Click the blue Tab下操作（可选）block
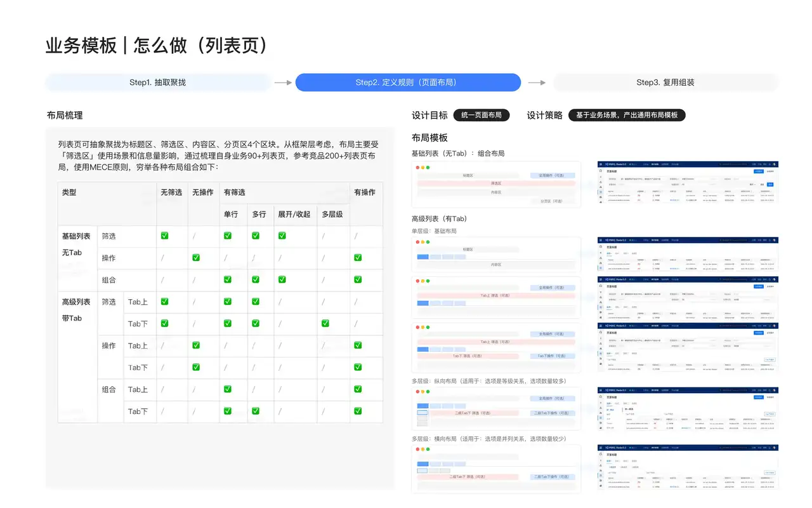812x508 pixels. [551, 356]
